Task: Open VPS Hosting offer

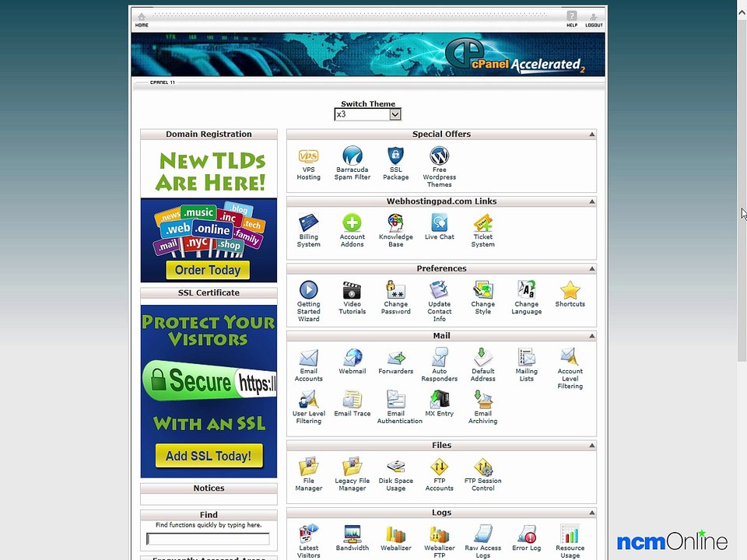Action: click(308, 164)
